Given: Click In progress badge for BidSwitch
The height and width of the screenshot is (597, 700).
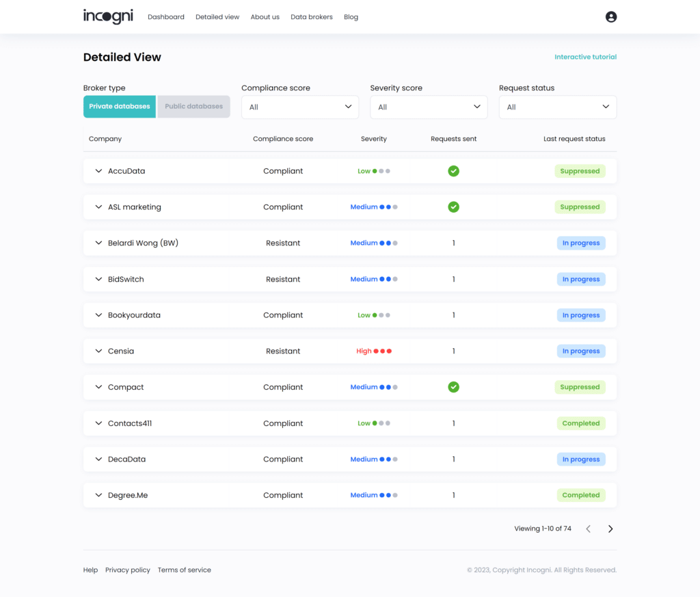Looking at the screenshot, I should tap(581, 279).
